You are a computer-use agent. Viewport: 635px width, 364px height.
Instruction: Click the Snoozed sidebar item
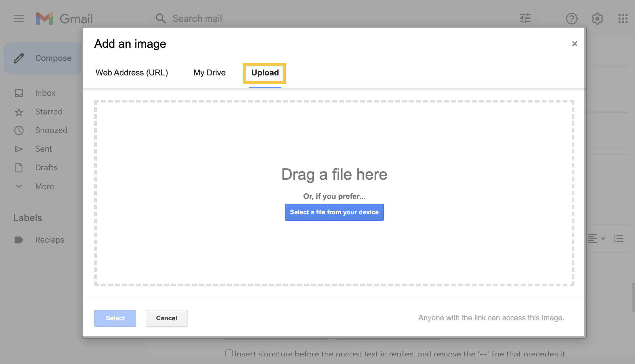click(51, 130)
